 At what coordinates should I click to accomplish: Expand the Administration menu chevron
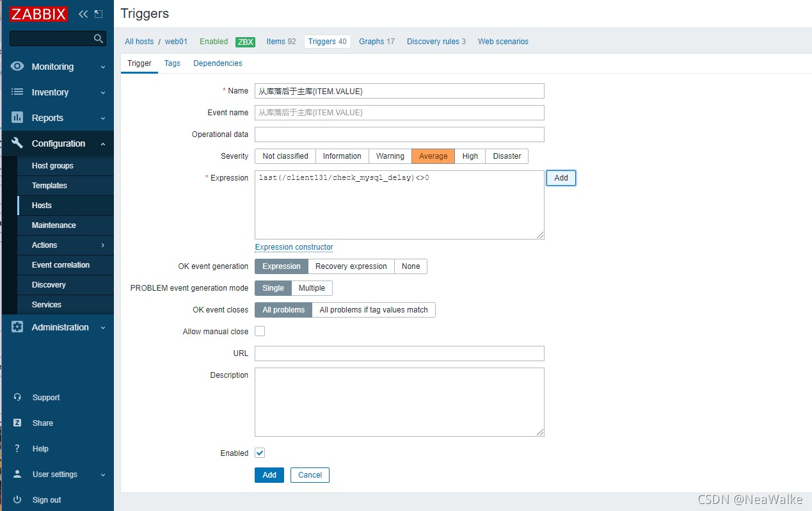103,328
